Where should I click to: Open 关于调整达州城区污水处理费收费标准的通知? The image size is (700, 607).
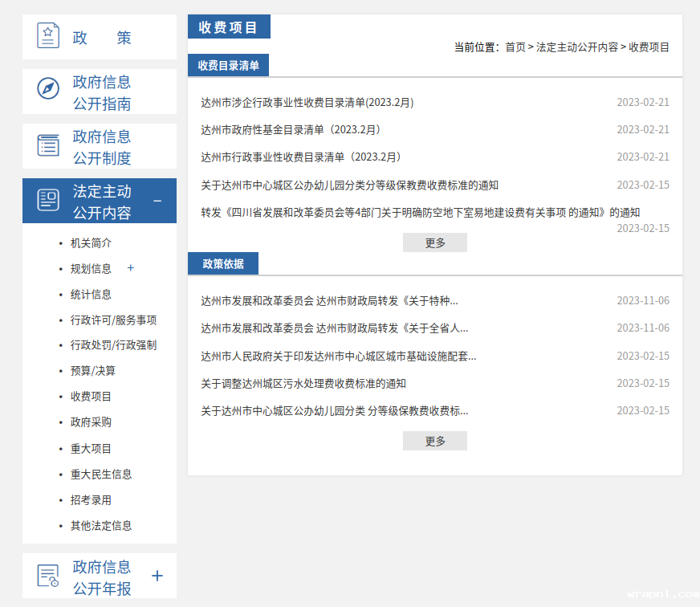coord(303,384)
